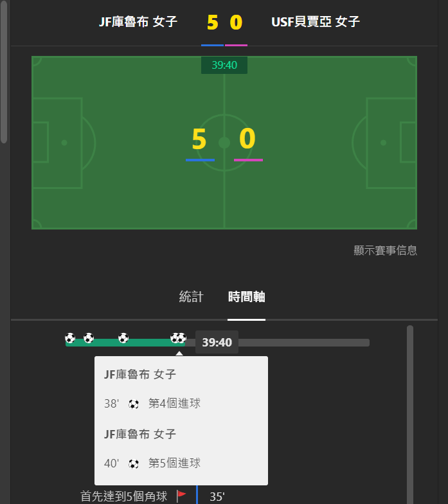
Task: Click ball icon beside 第4個進球
Action: [x=134, y=404]
